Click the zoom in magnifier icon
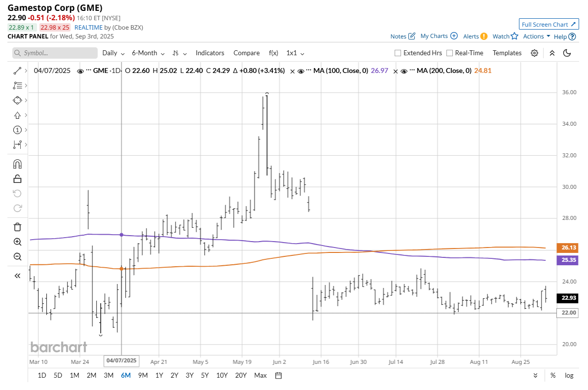Image resolution: width=588 pixels, height=390 pixels. tap(17, 242)
